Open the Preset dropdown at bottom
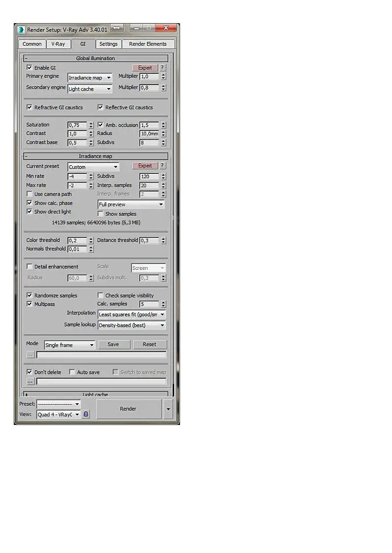 tap(59, 404)
